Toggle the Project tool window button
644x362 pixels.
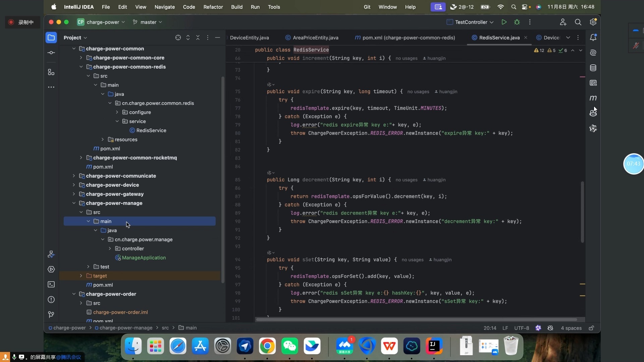[51, 38]
